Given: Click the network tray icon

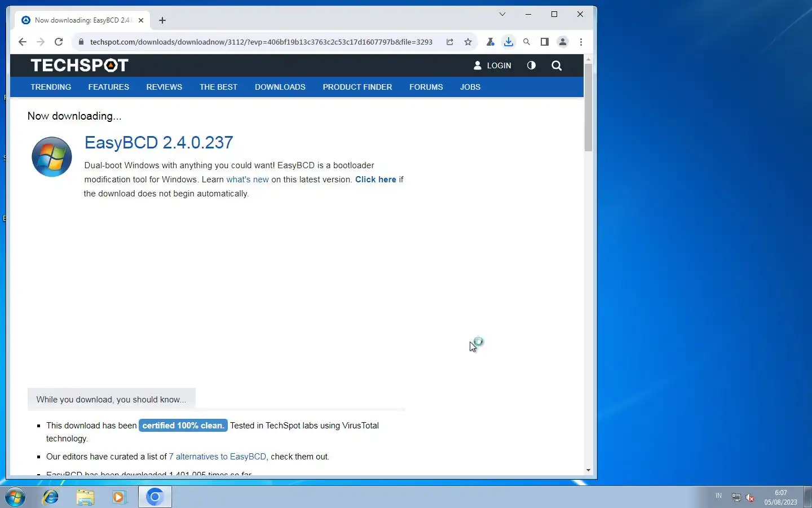Looking at the screenshot, I should pos(736,497).
